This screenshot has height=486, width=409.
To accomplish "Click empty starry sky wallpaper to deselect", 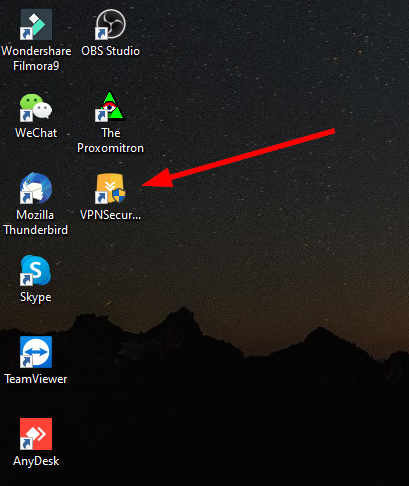I will tap(267, 67).
